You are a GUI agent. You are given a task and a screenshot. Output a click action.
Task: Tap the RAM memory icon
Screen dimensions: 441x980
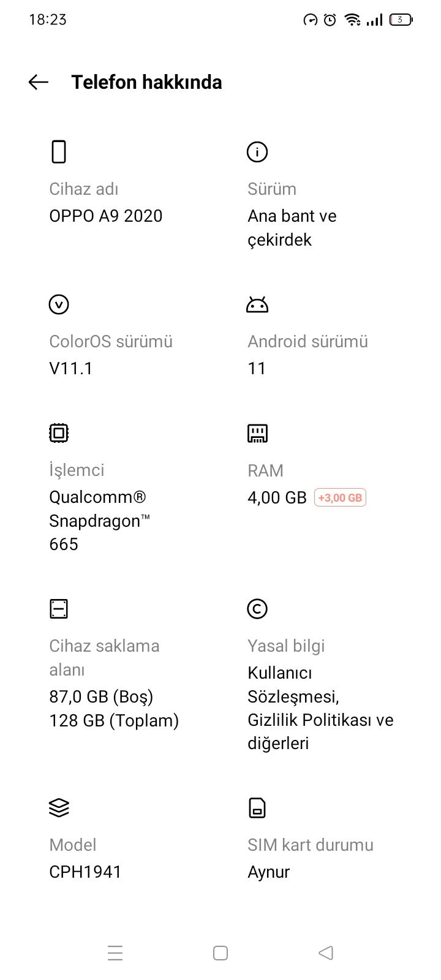point(257,433)
